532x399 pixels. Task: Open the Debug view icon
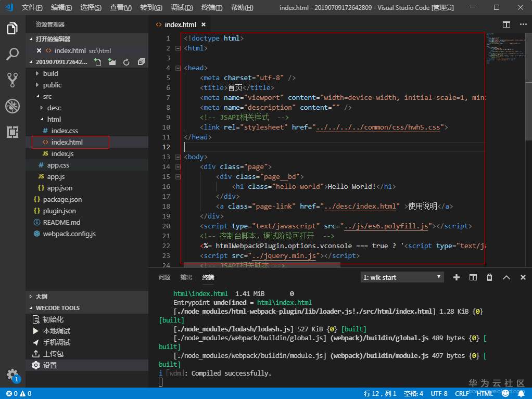[x=12, y=106]
